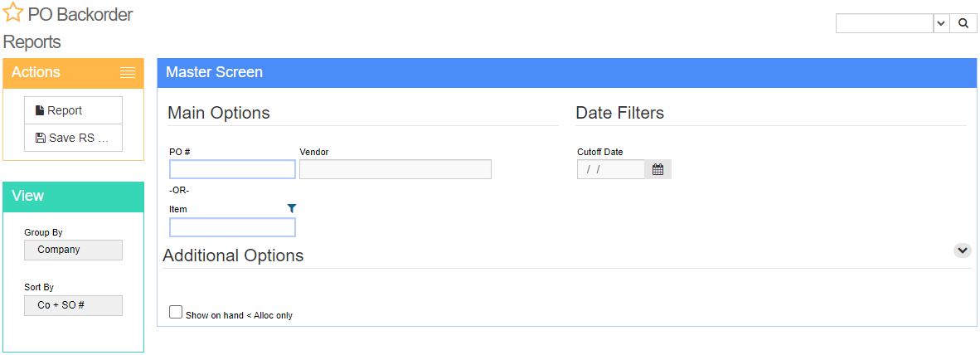Open the Group By Company selector
The image size is (980, 355).
point(73,250)
